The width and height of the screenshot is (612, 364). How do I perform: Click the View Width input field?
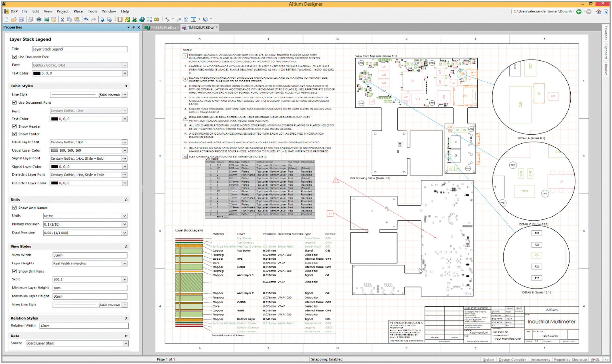[90, 255]
